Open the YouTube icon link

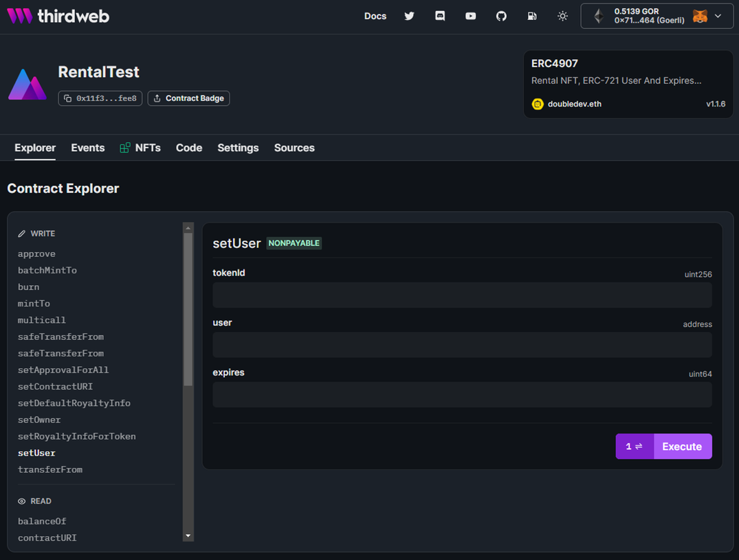(x=470, y=16)
